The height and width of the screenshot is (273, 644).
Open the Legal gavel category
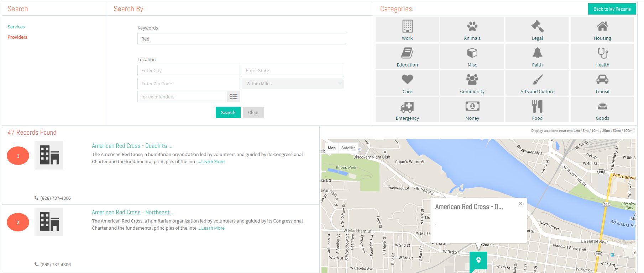tap(537, 30)
